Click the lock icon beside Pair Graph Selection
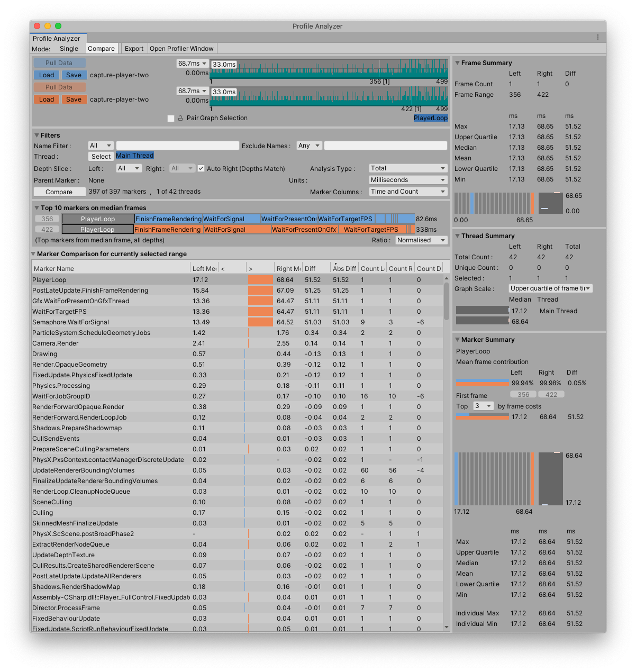 pos(180,119)
